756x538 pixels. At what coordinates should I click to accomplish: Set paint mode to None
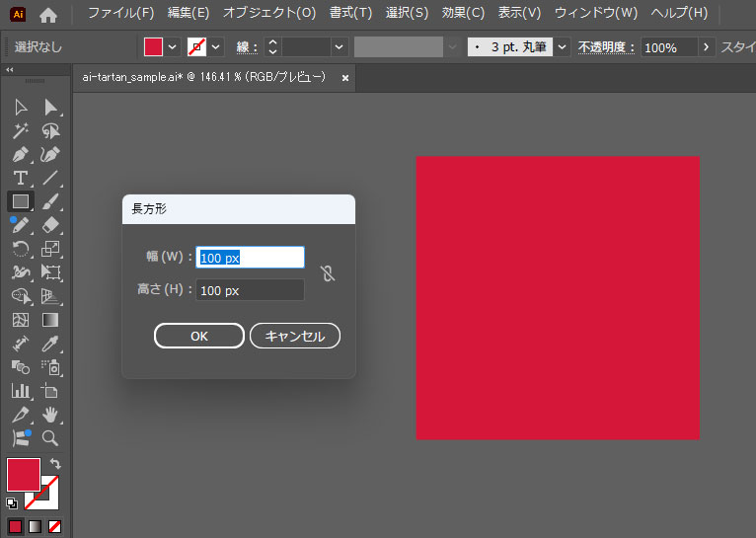tap(54, 526)
